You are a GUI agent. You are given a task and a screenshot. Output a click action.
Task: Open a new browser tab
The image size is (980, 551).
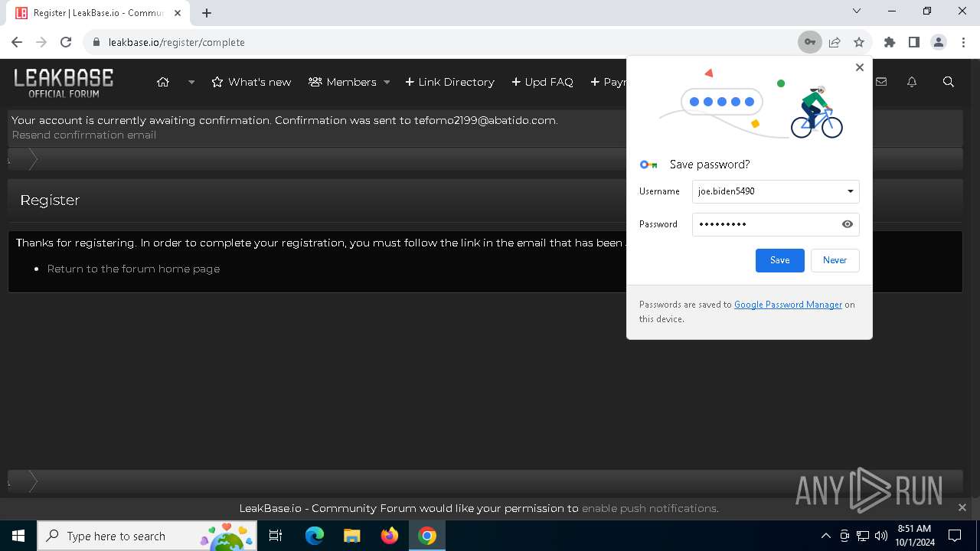[207, 13]
